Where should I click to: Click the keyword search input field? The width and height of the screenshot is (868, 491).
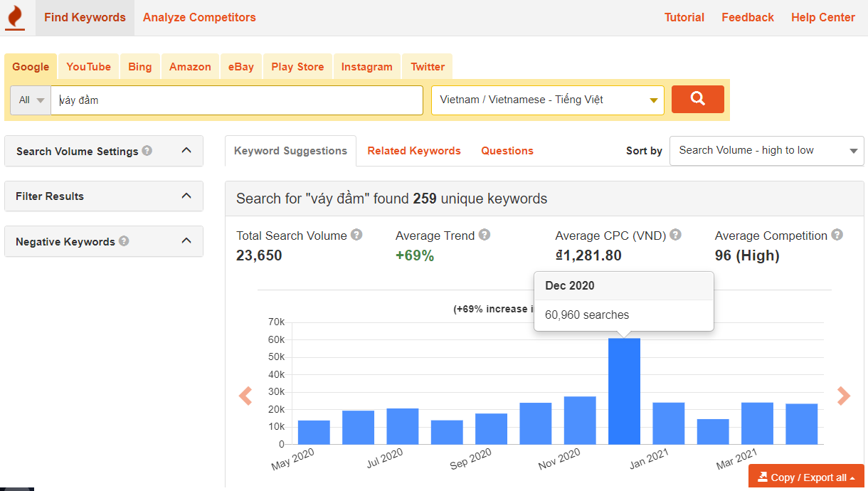click(237, 100)
